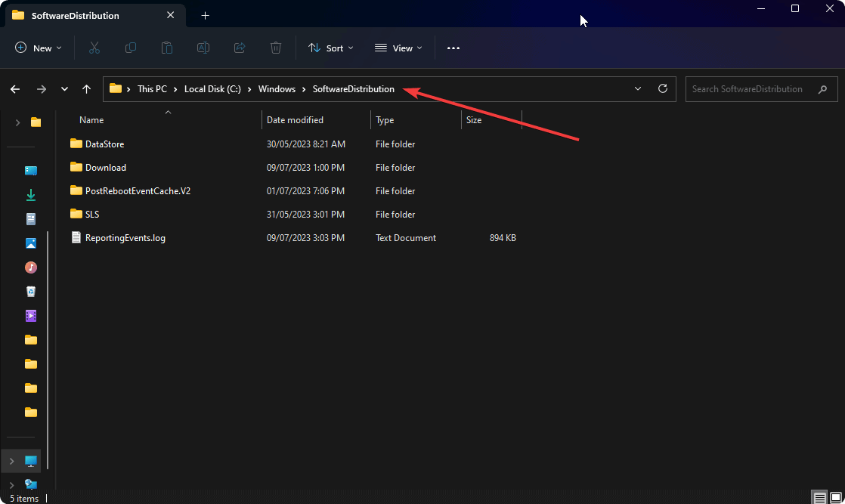Viewport: 845px width, 504px height.
Task: Select the Copy icon
Action: (130, 48)
